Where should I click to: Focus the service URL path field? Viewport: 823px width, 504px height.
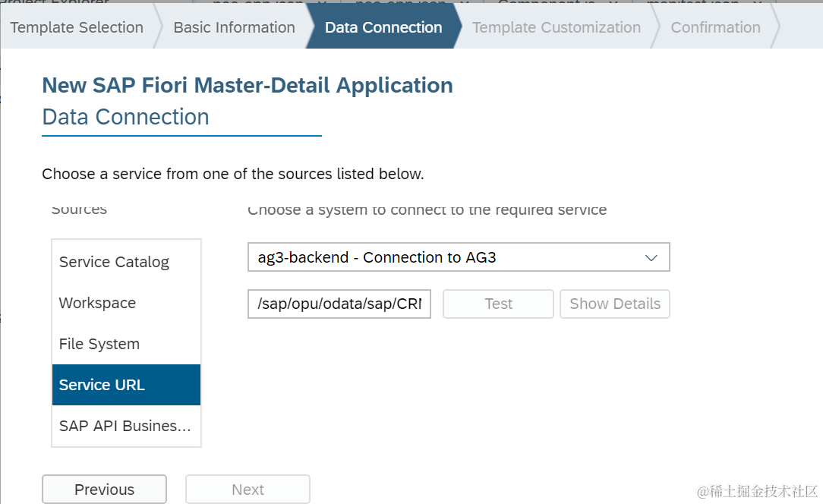[x=339, y=304]
